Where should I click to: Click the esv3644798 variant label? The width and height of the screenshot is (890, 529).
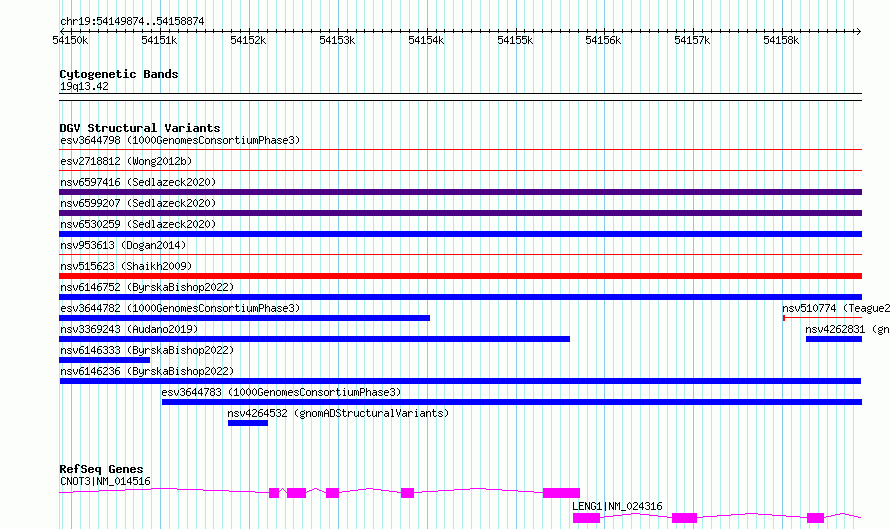pyautogui.click(x=180, y=140)
